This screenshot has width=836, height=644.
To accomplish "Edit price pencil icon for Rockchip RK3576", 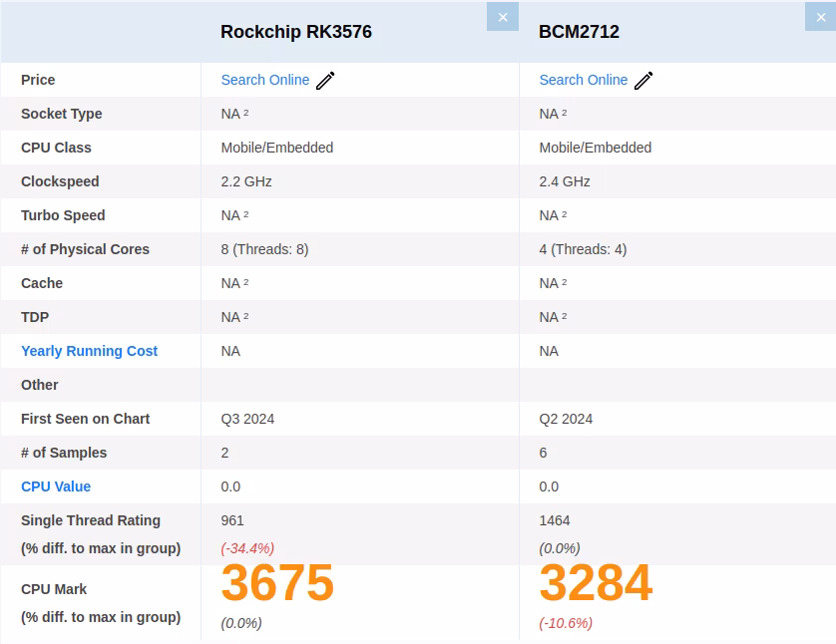I will click(325, 81).
